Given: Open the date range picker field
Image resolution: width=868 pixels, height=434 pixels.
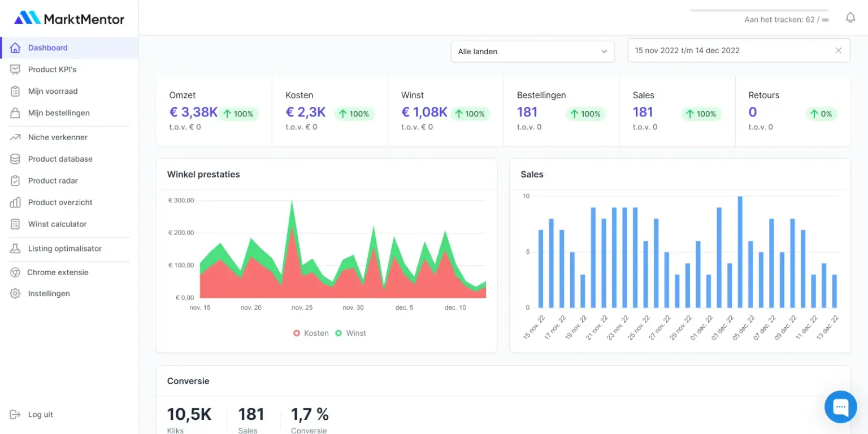Looking at the screenshot, I should 739,50.
